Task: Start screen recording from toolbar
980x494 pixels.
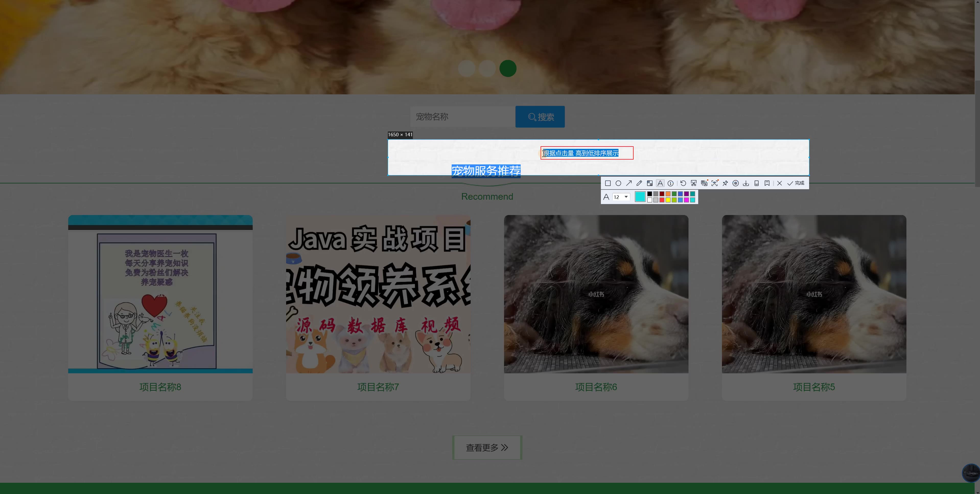Action: (x=736, y=183)
